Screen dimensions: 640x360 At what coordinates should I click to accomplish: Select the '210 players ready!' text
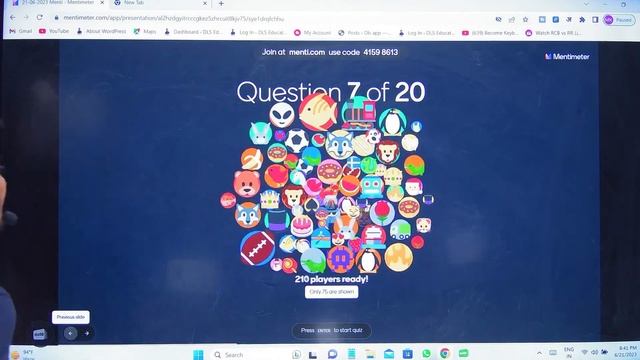pyautogui.click(x=331, y=279)
